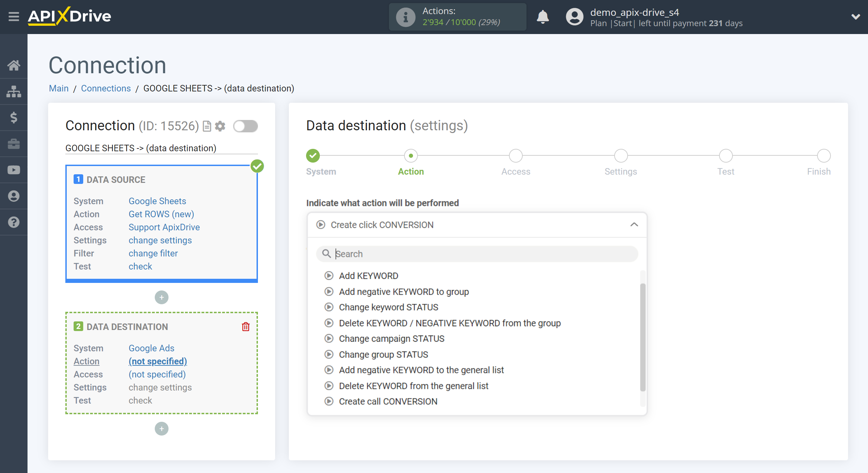Open the video tutorials icon
Viewport: 868px width, 473px height.
pos(14,170)
